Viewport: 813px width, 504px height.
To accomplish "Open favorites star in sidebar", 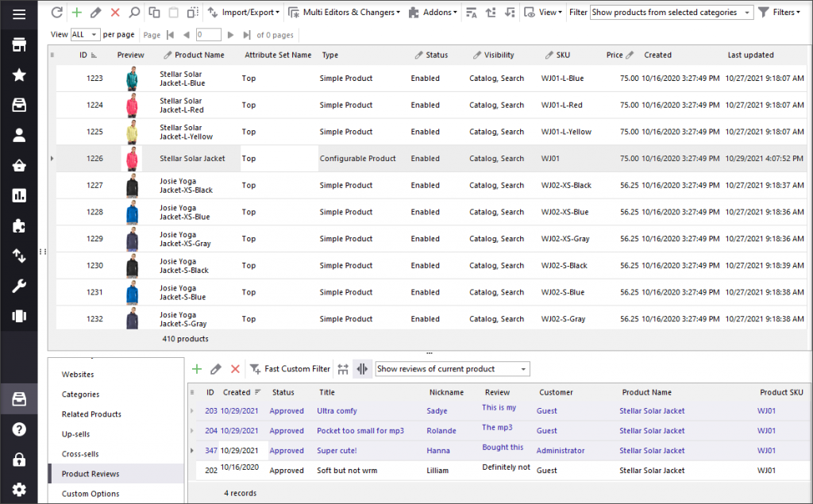I will click(x=19, y=75).
